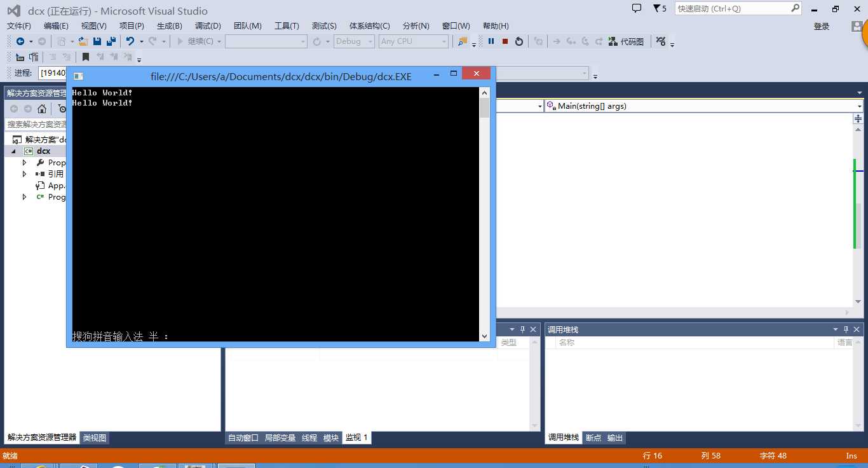Open the 生成(B) menu
Image resolution: width=868 pixels, height=468 pixels.
(170, 26)
